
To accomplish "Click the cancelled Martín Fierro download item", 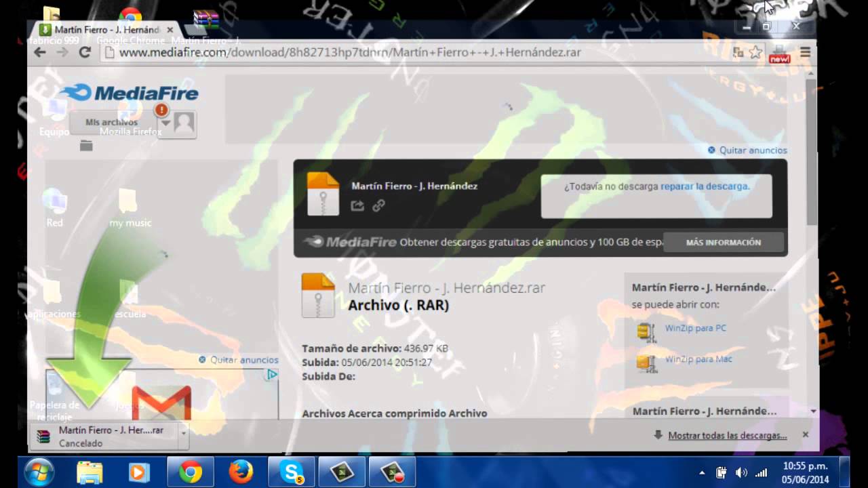I will point(104,436).
